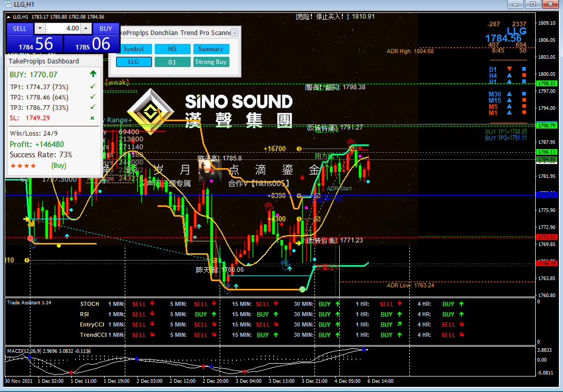Select the LLG symbol button in scanner
This screenshot has width=563, height=392.
pos(134,62)
